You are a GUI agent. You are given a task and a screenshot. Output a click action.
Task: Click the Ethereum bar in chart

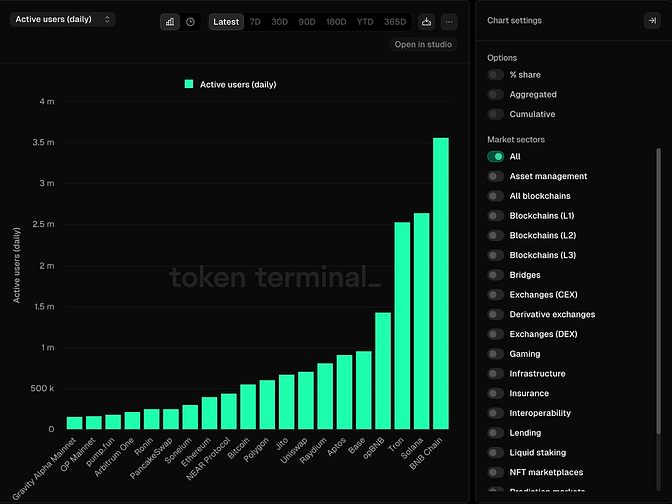(209, 413)
